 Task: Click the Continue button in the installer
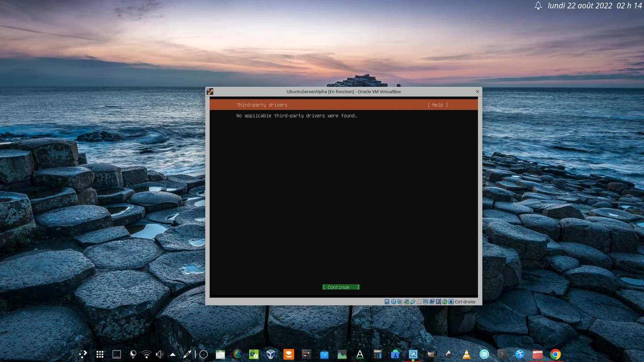point(341,287)
